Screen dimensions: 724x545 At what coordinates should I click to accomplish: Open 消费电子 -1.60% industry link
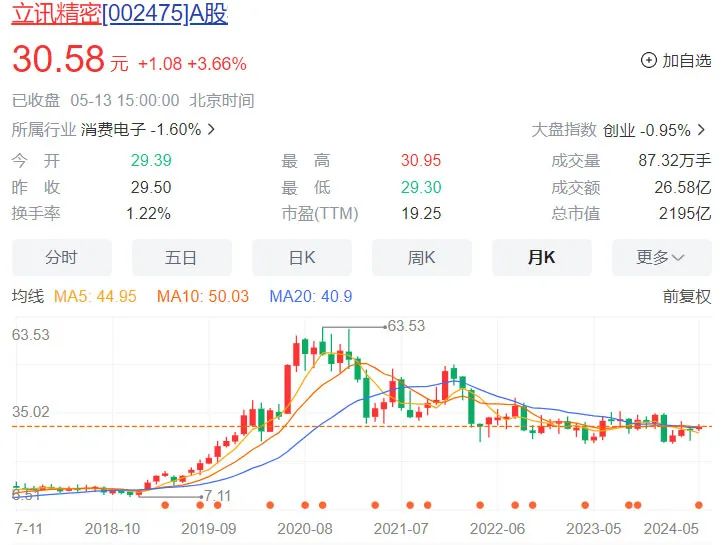141,129
